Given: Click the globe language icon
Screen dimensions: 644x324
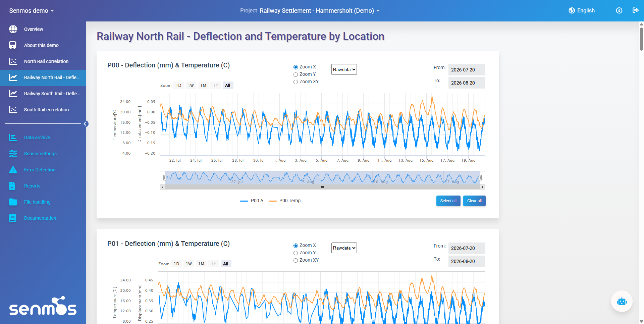Looking at the screenshot, I should 572,11.
